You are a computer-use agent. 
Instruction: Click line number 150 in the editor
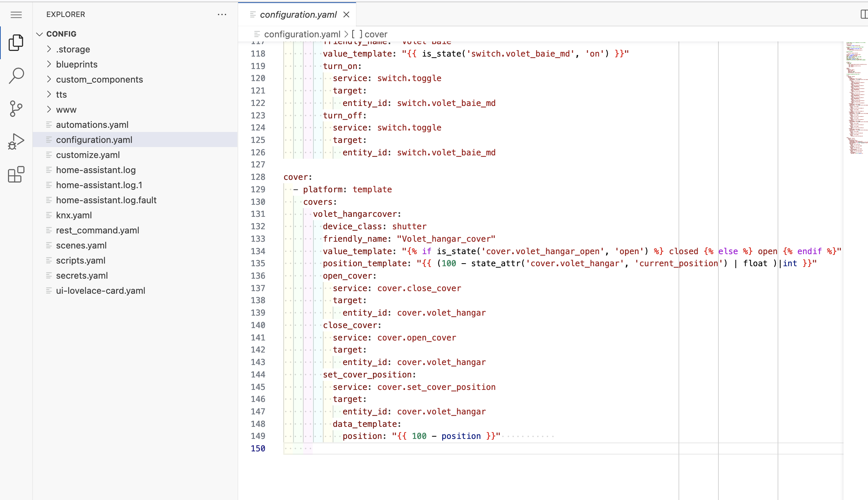tap(258, 448)
